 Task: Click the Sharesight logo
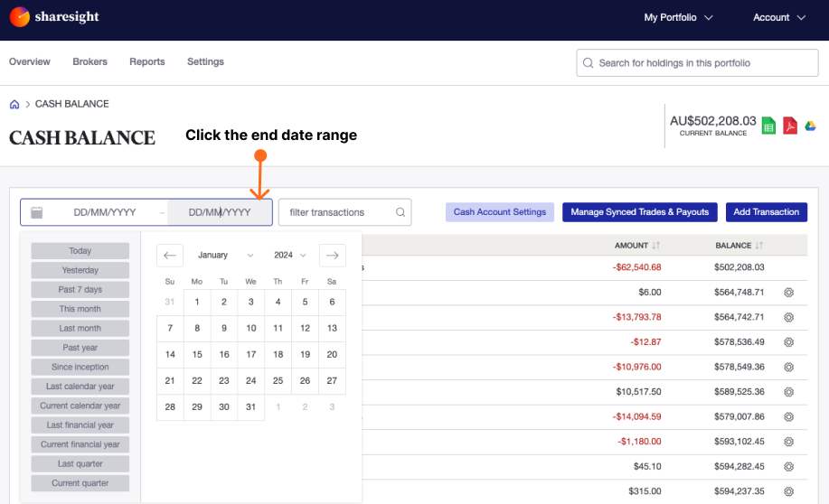(x=54, y=17)
